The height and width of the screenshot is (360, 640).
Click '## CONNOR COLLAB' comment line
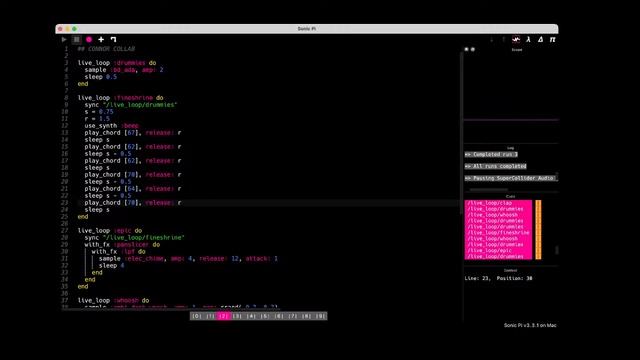pyautogui.click(x=106, y=49)
